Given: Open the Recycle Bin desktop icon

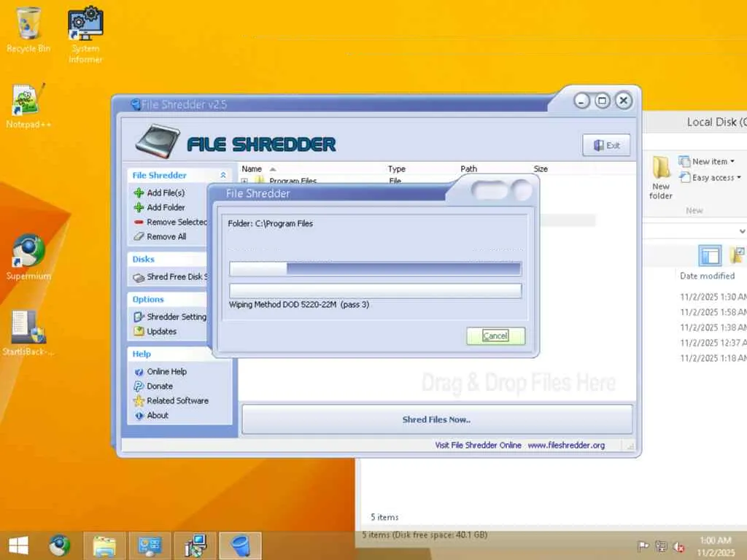Looking at the screenshot, I should point(28,29).
